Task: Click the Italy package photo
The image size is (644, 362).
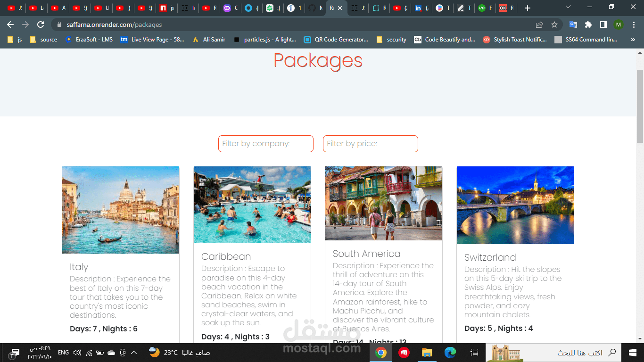Action: 121,210
